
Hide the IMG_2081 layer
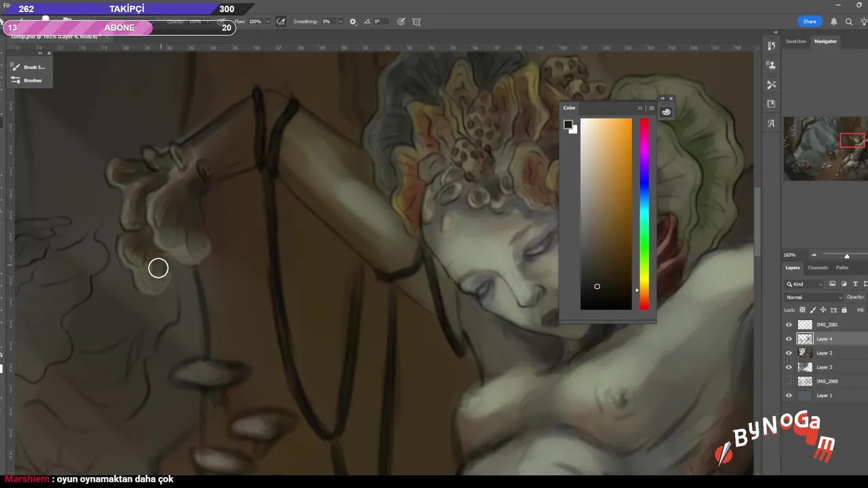tap(789, 325)
